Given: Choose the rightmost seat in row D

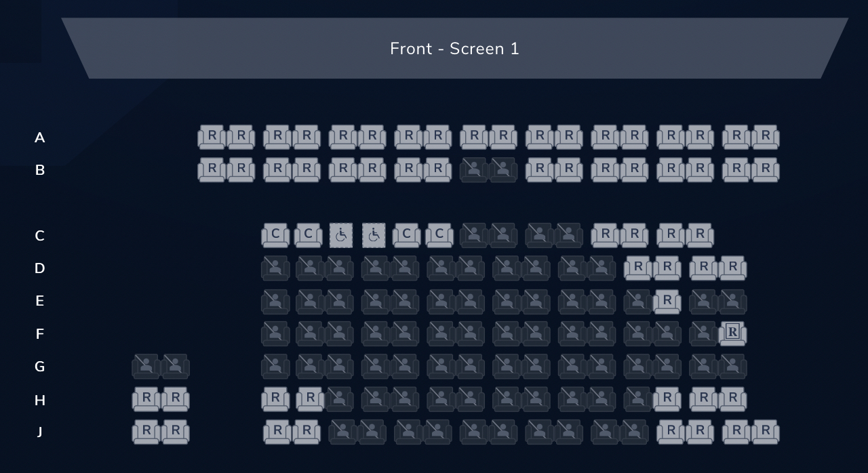Looking at the screenshot, I should coord(732,268).
